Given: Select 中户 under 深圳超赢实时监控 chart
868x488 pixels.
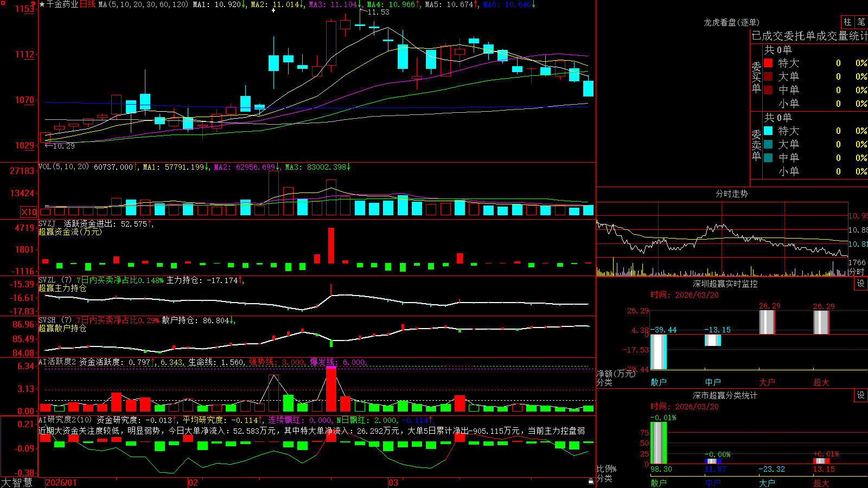Looking at the screenshot, I should point(713,382).
